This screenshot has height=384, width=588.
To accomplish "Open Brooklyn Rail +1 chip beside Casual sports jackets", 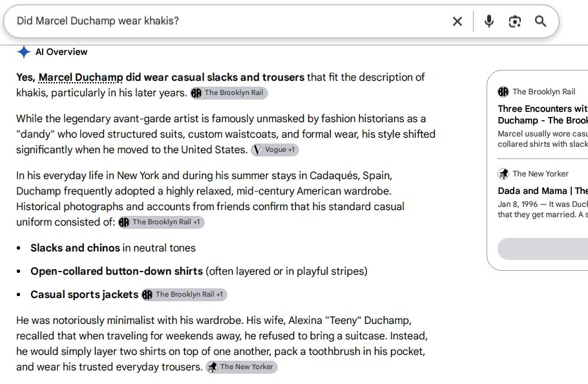I will coord(184,294).
